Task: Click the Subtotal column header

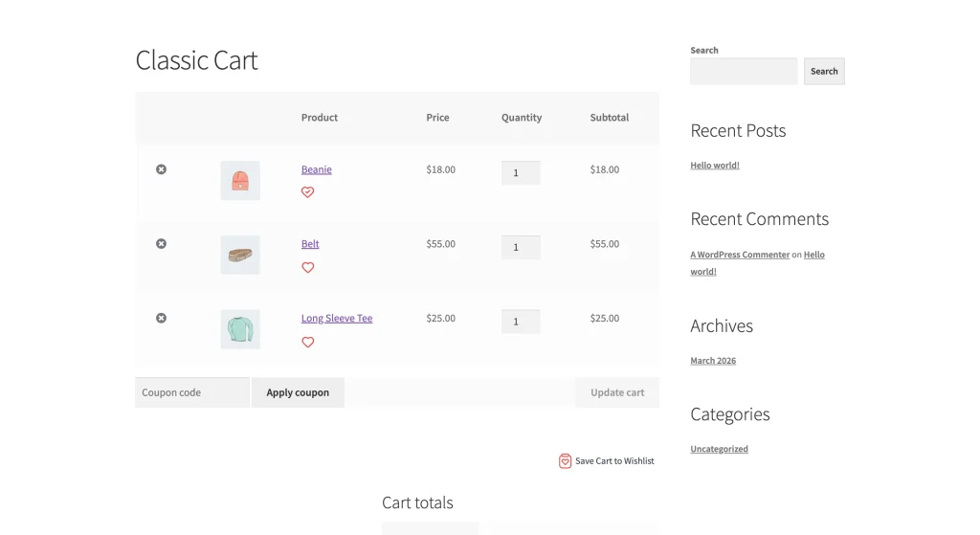Action: click(x=610, y=118)
